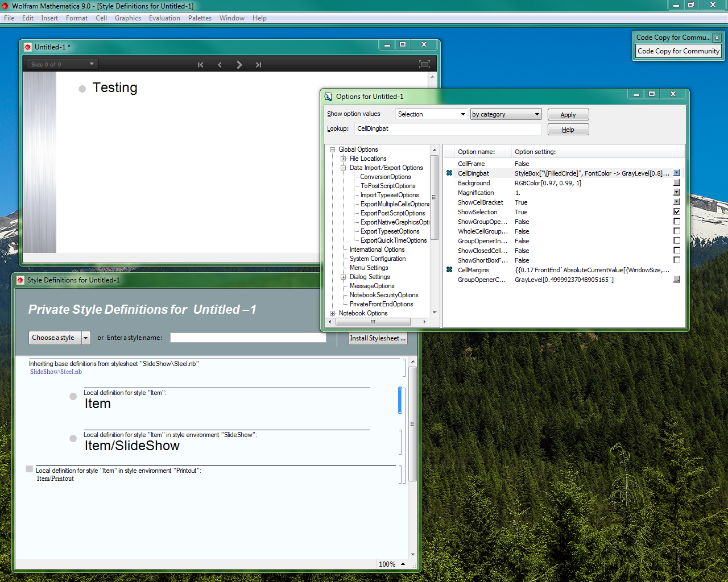Go to previous slide in Untitled-1

(x=220, y=65)
